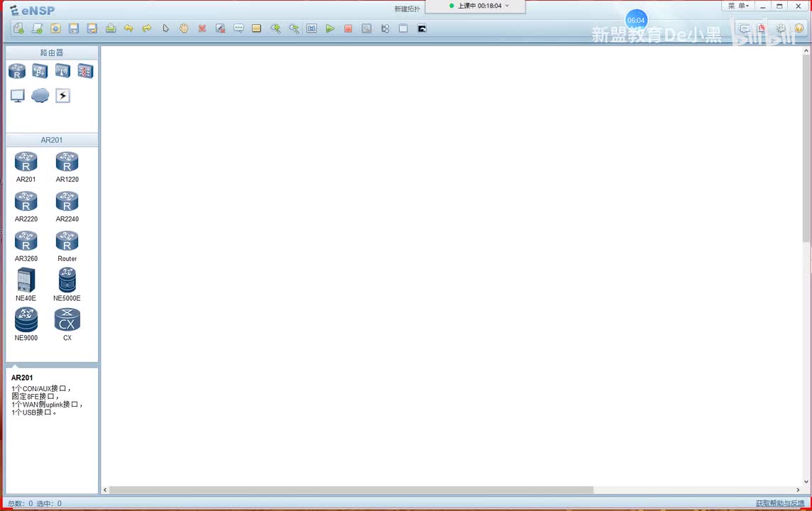Viewport: 812px width, 511px height.
Task: Toggle the grid display icon
Action: coord(403,28)
